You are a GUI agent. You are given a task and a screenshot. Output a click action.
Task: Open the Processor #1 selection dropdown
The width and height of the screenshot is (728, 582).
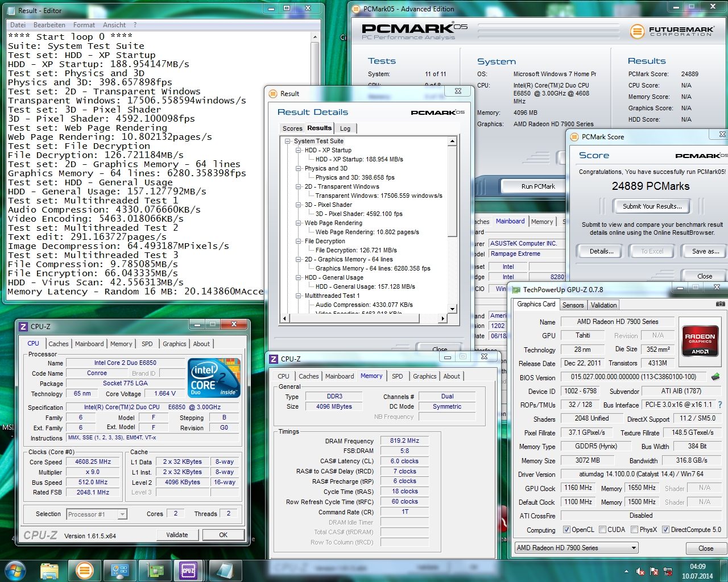96,514
